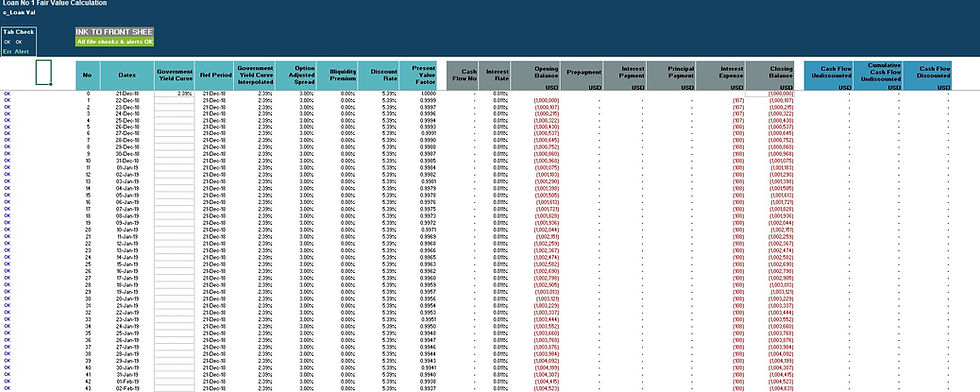The width and height of the screenshot is (980, 392).
Task: Select the green-outlined active cell beside the No header
Action: coord(43,73)
